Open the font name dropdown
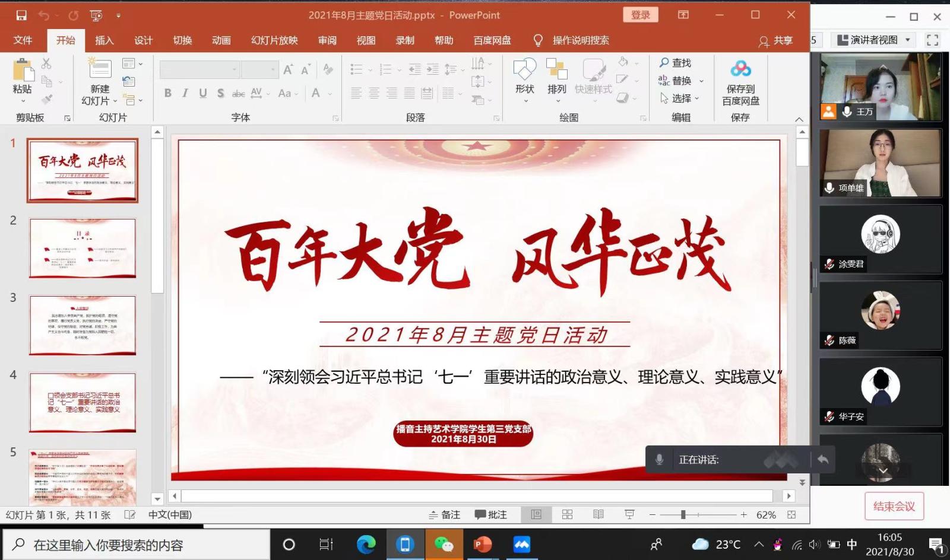This screenshot has height=560, width=950. [235, 70]
